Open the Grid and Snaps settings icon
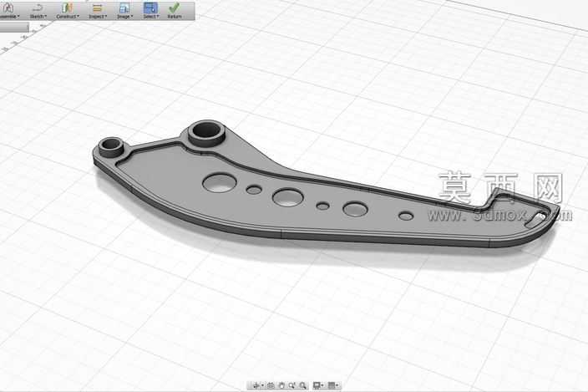 [x=332, y=385]
